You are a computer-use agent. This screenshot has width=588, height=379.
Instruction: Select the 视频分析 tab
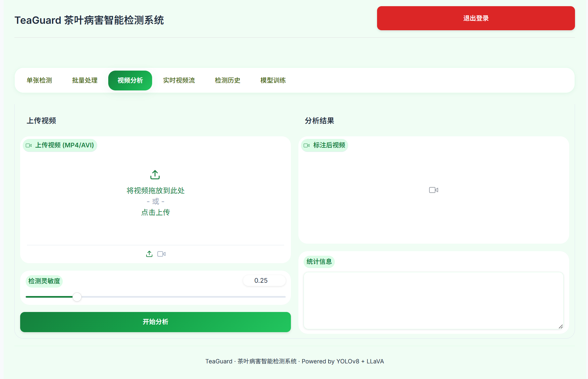(130, 80)
